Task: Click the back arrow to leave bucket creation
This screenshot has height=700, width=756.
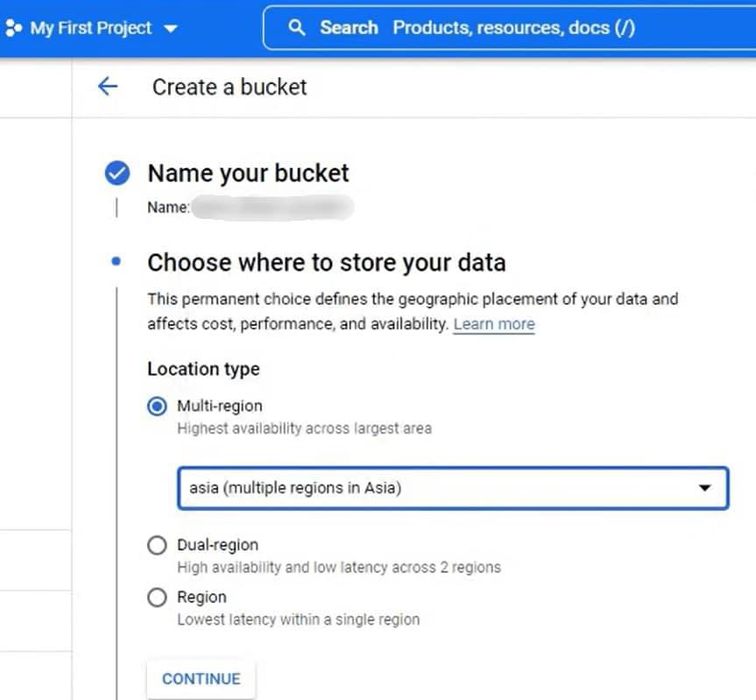Action: [106, 86]
